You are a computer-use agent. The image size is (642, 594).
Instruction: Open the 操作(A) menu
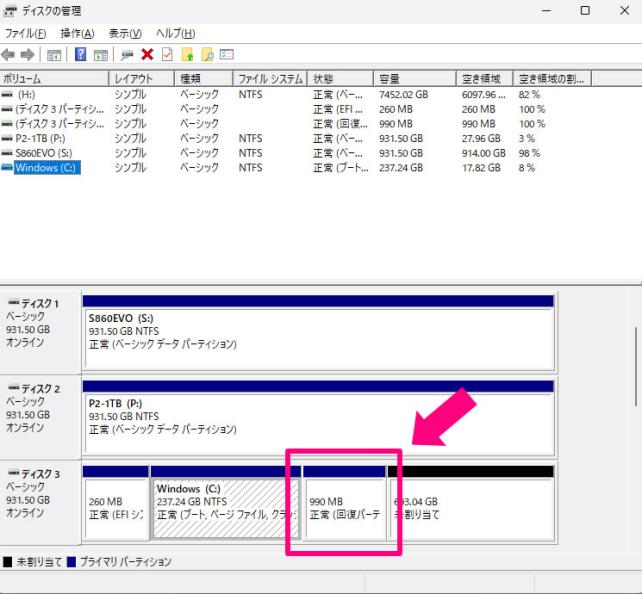click(x=77, y=34)
